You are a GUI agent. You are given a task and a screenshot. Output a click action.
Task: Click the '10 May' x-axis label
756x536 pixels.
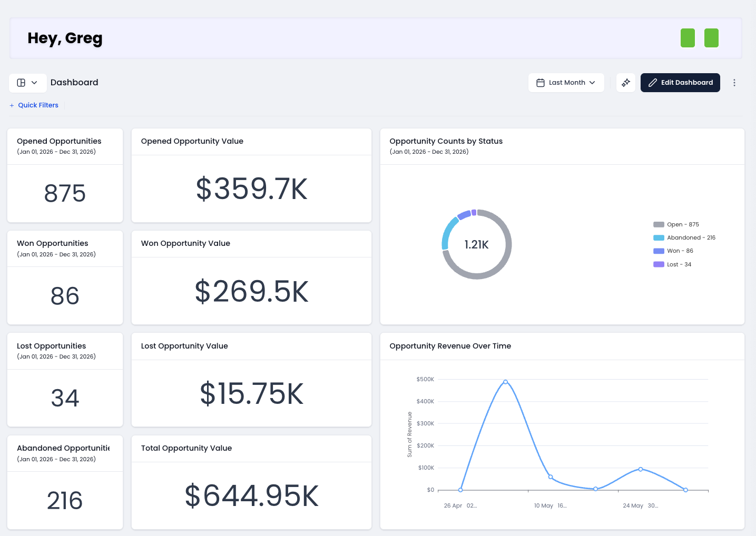click(543, 505)
